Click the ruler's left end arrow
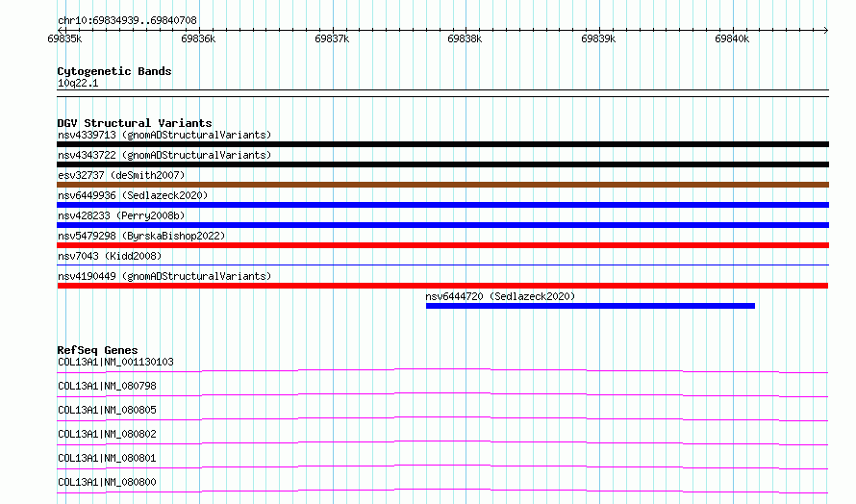The width and height of the screenshot is (856, 504). point(60,30)
